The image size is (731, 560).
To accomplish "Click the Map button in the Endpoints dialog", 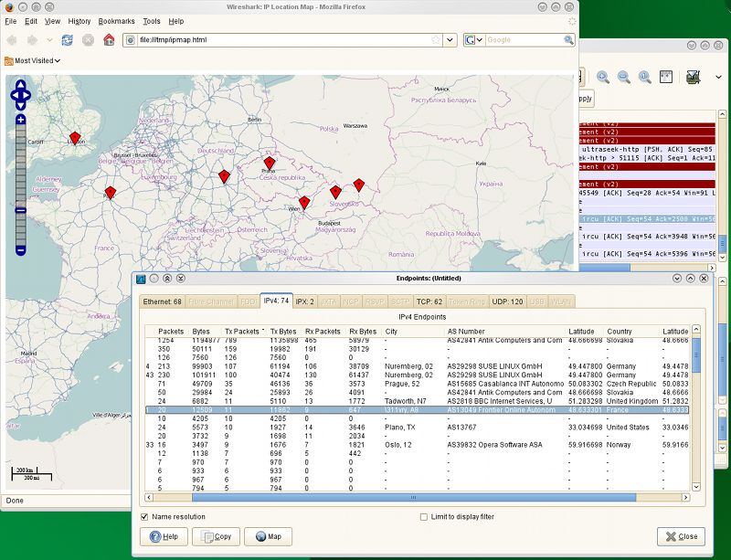I will click(268, 536).
